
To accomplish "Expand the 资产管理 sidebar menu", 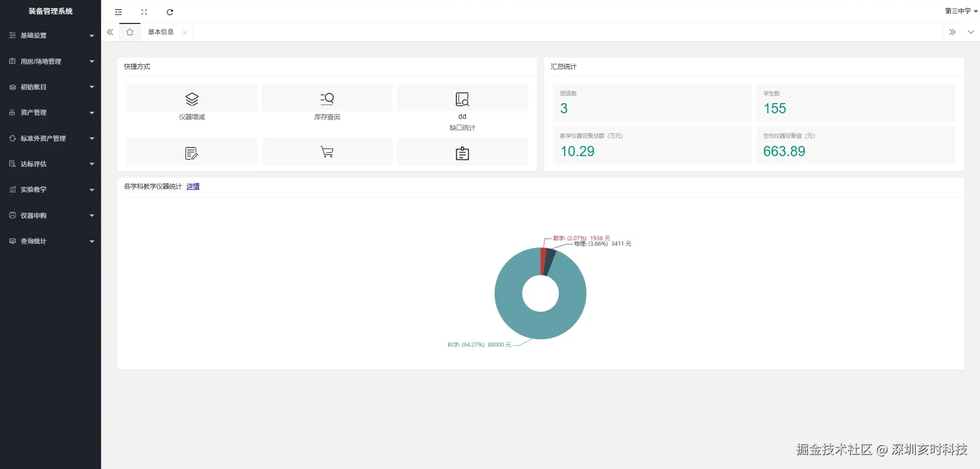I will click(51, 113).
